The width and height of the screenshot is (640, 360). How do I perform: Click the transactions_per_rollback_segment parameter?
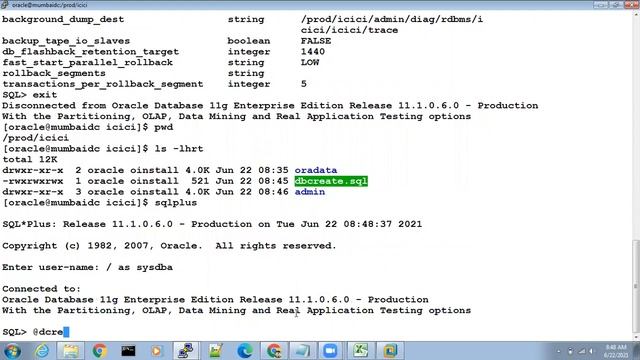(x=102, y=84)
